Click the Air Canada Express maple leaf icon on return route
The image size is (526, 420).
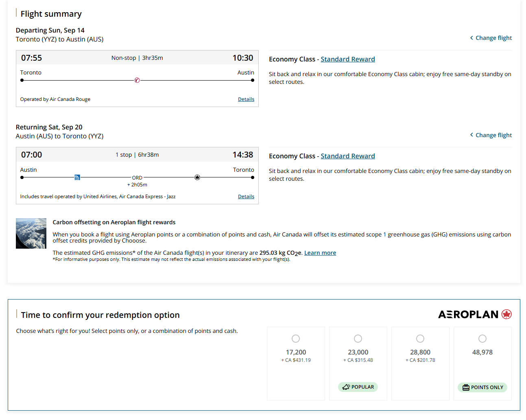[197, 177]
